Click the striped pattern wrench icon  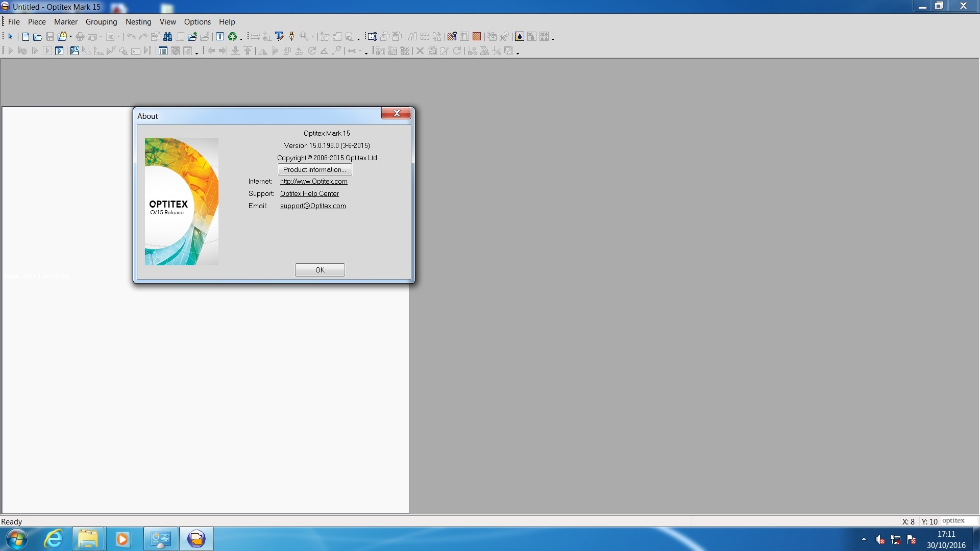click(x=452, y=37)
